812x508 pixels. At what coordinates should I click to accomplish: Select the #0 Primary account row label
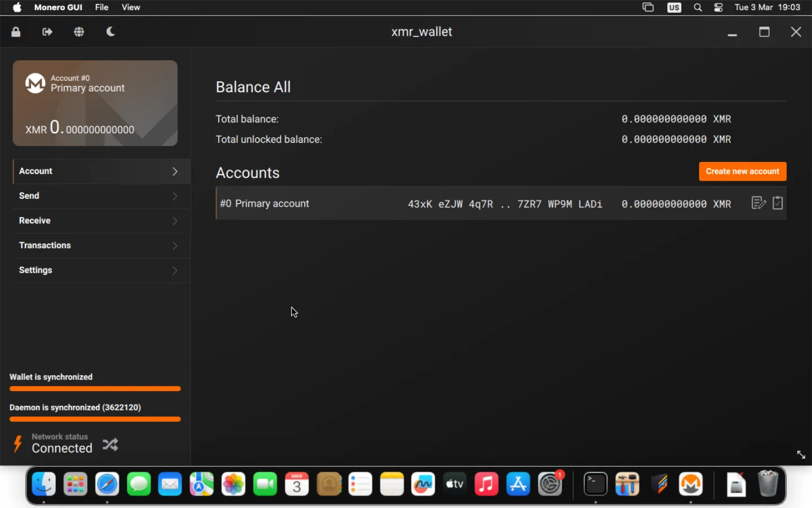point(264,204)
